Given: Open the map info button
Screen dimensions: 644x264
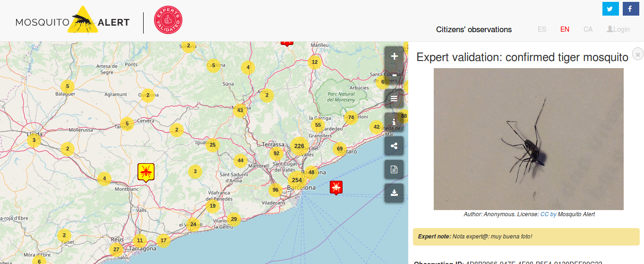Looking at the screenshot, I should pyautogui.click(x=394, y=122).
